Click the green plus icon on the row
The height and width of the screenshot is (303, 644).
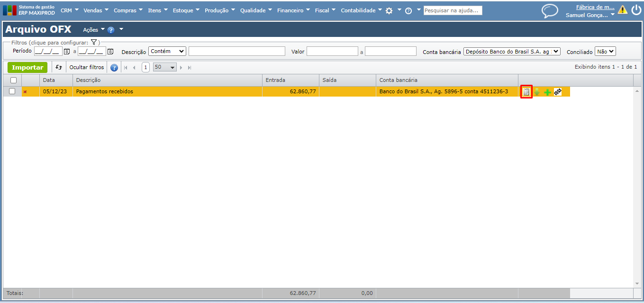(547, 92)
